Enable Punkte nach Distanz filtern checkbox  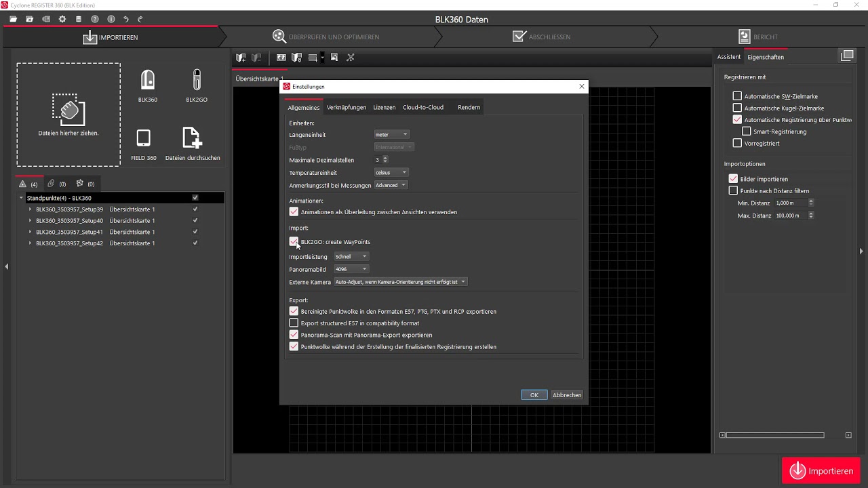coord(733,191)
